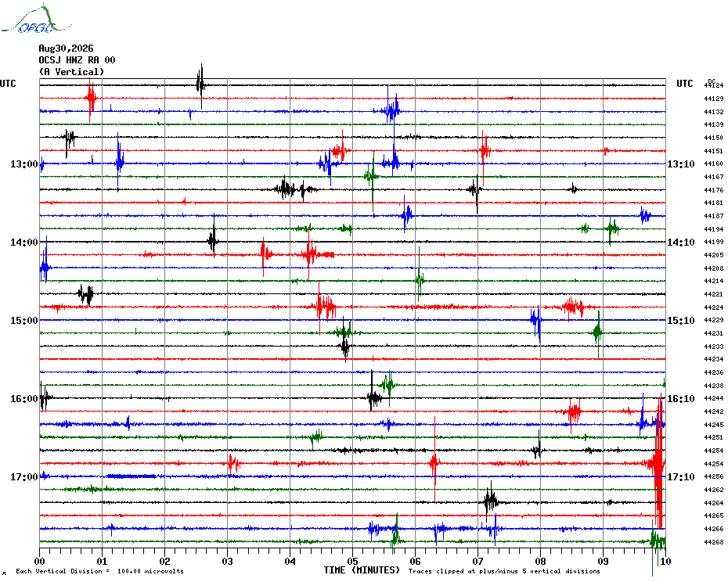
Task: Click the DC value "44251"
Action: click(x=714, y=437)
